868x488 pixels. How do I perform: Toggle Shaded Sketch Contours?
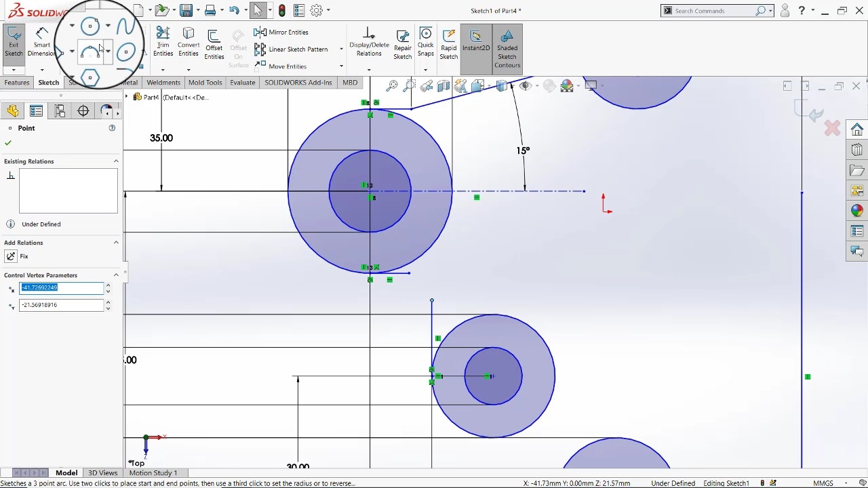click(x=507, y=47)
